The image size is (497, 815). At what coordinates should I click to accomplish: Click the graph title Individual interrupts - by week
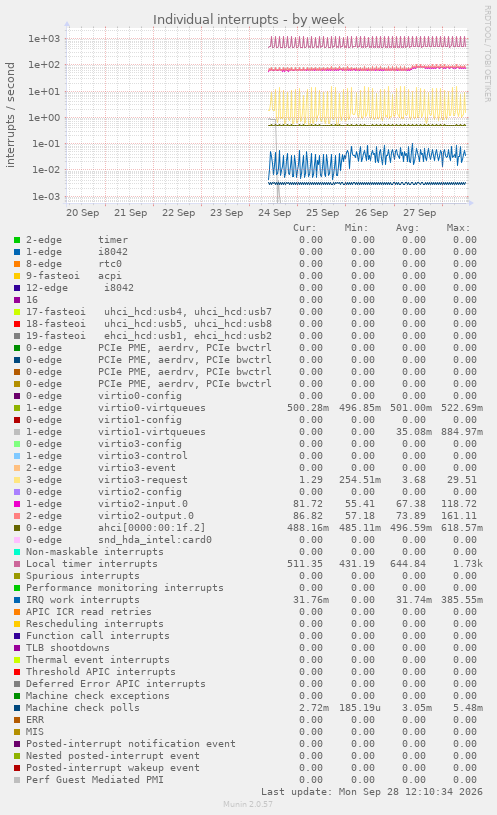point(248,20)
